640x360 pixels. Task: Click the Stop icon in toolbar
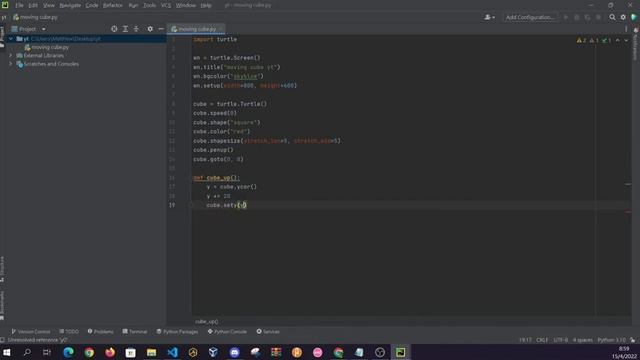click(598, 17)
